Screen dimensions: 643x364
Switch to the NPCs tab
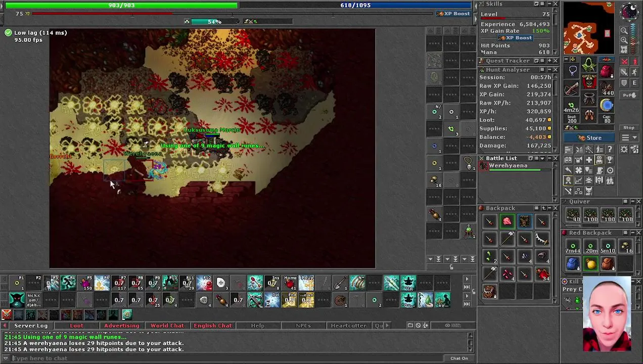tap(303, 326)
